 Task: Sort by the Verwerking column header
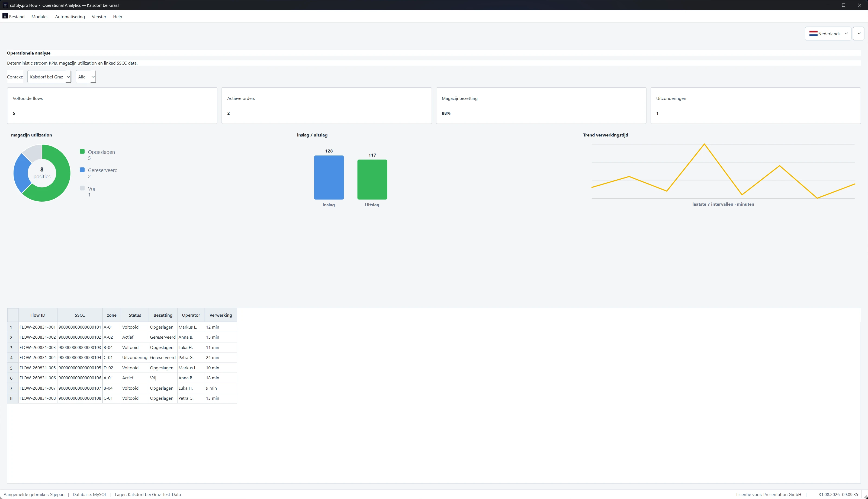[x=221, y=315]
